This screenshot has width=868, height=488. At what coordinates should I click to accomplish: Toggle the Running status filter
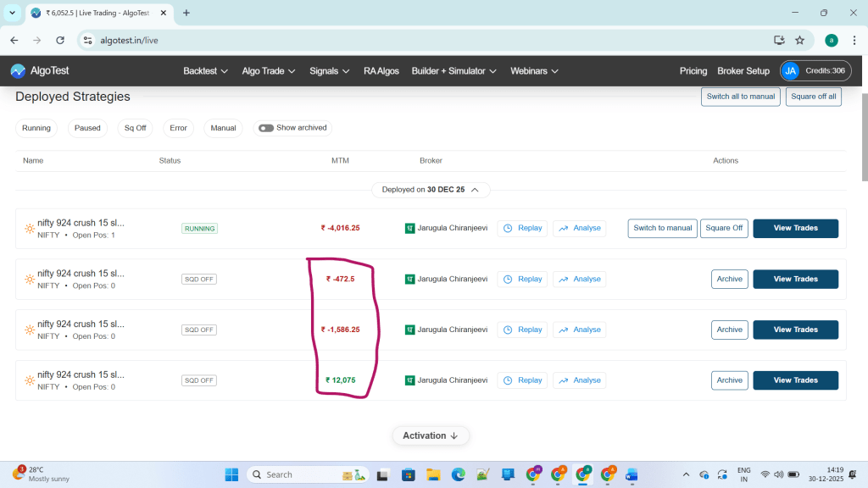(x=36, y=128)
